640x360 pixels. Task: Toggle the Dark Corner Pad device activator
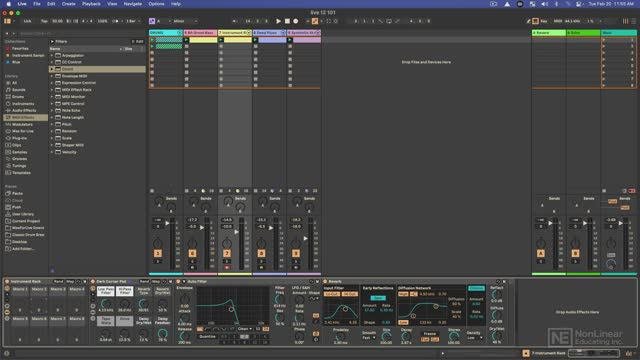click(93, 282)
